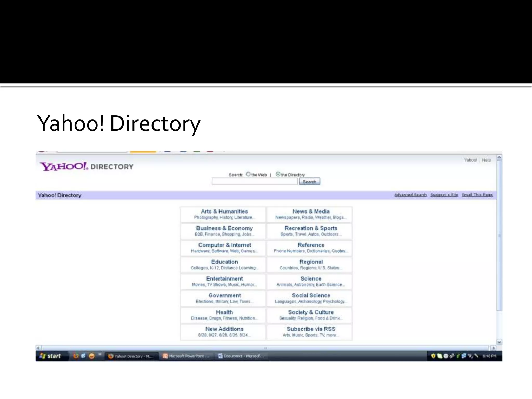Viewport: 532px width, 399px height.
Task: Open the Education category
Action: pos(224,262)
